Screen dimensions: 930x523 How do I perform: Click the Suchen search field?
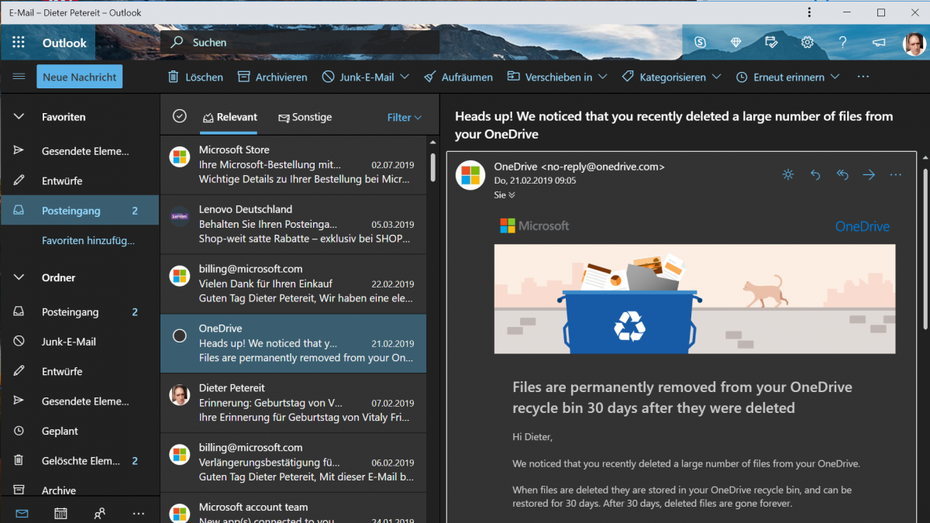300,43
